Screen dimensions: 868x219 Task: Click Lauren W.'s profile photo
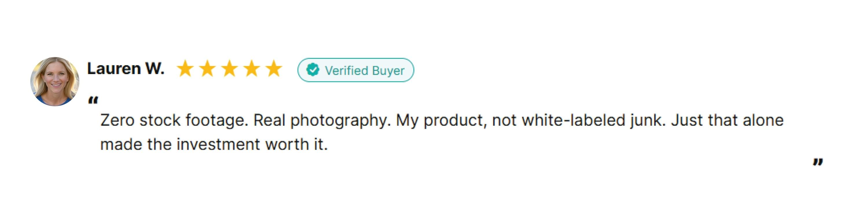click(x=55, y=81)
